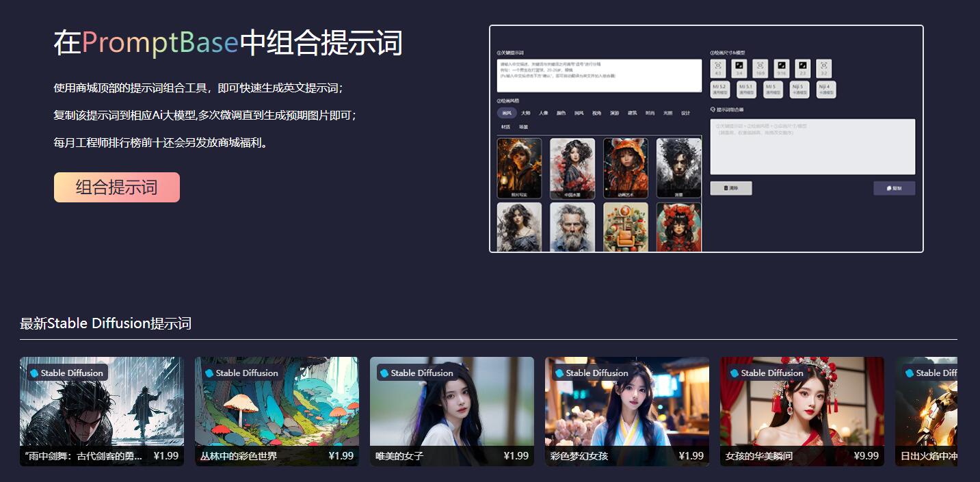Click the colorful PromptBase word in the headline
This screenshot has width=980, height=482.
(160, 43)
